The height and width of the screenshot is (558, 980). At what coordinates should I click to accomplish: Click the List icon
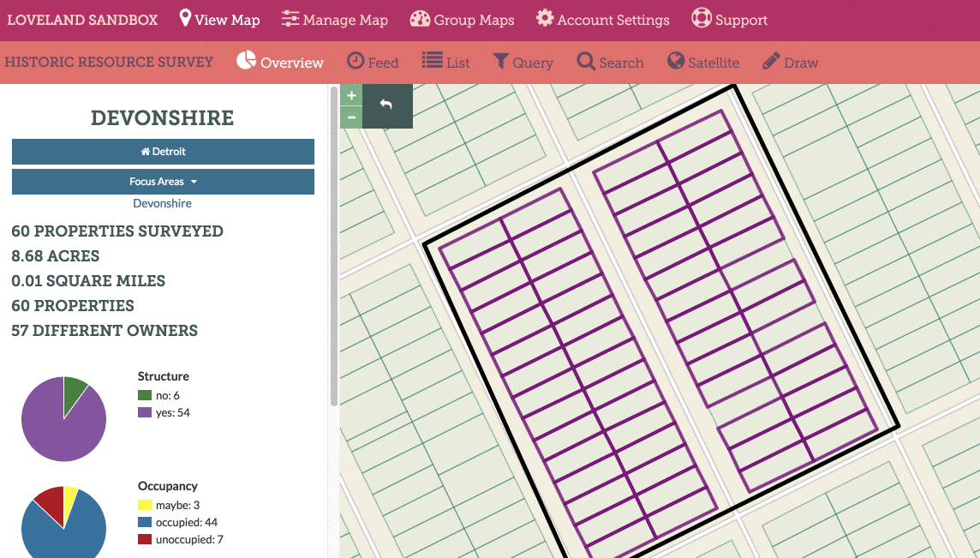click(433, 60)
